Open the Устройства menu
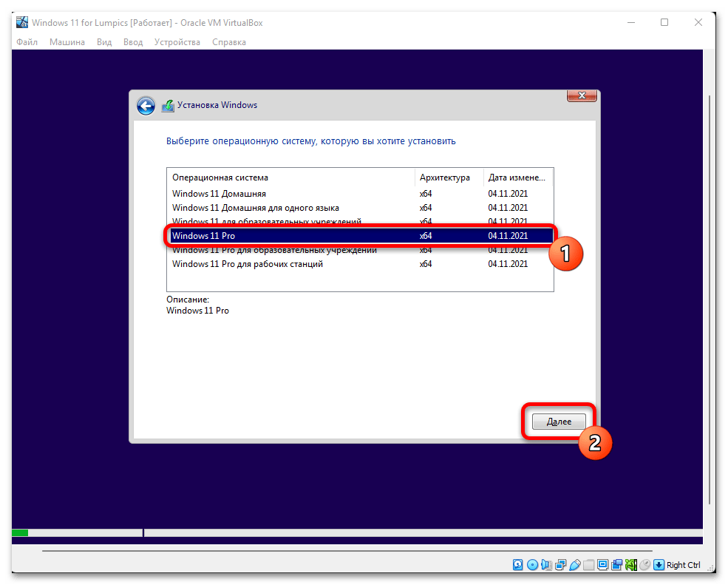The image size is (728, 585). click(177, 42)
